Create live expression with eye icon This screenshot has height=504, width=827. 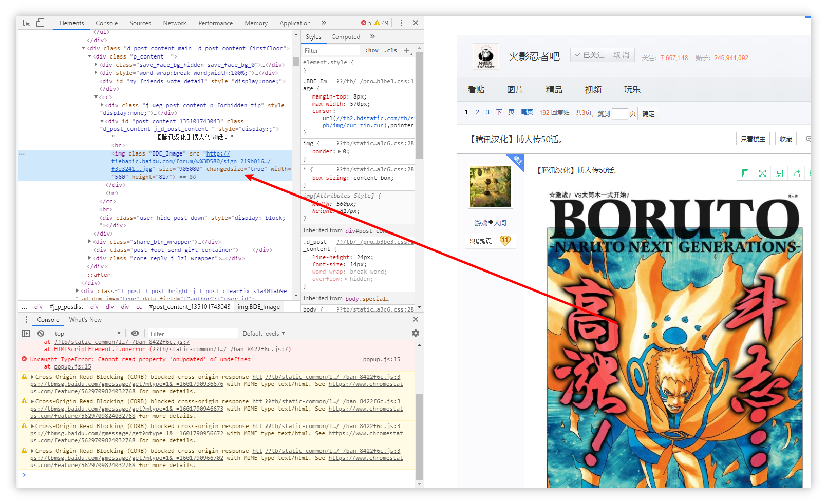tap(135, 334)
